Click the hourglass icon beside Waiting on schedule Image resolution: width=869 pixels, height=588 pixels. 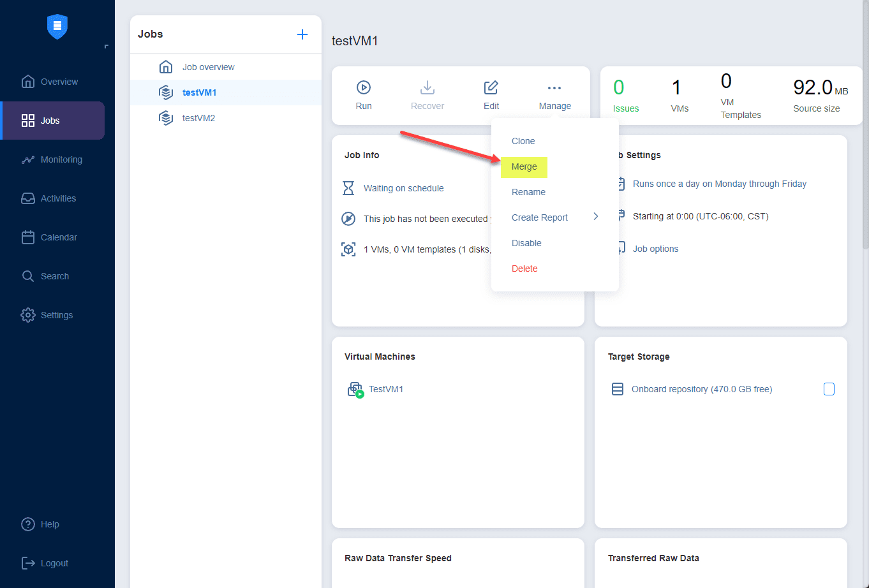coord(348,188)
